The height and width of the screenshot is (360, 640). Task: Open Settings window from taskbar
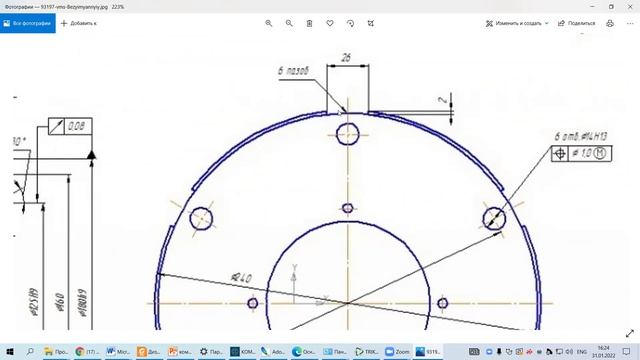(211, 351)
